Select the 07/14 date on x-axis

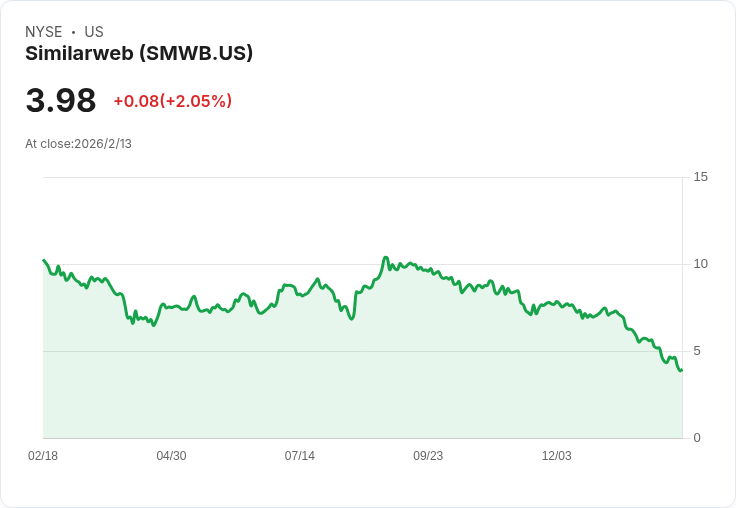(299, 456)
